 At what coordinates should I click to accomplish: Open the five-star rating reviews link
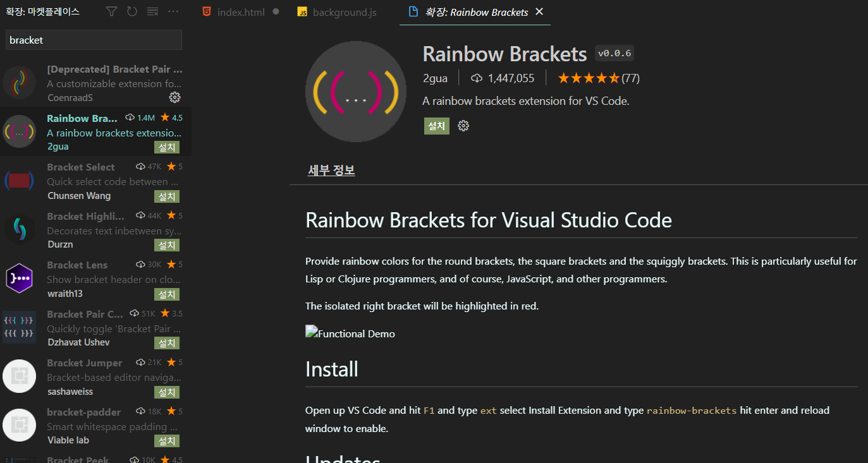599,78
